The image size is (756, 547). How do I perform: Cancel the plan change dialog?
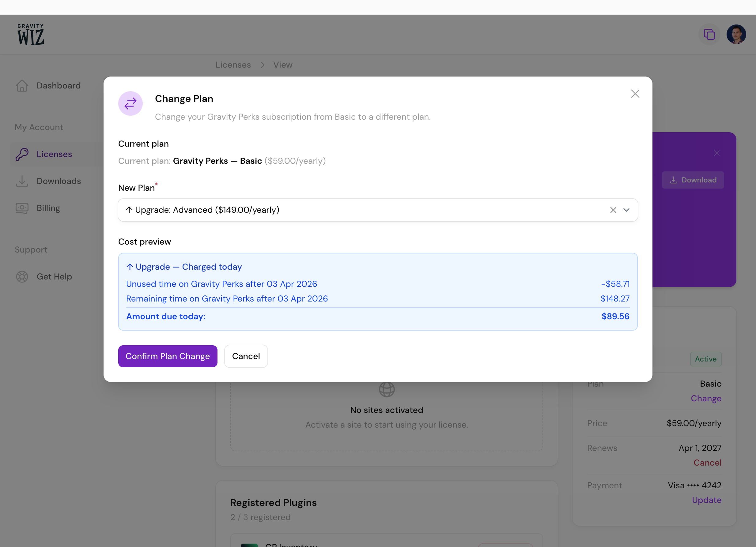(246, 356)
